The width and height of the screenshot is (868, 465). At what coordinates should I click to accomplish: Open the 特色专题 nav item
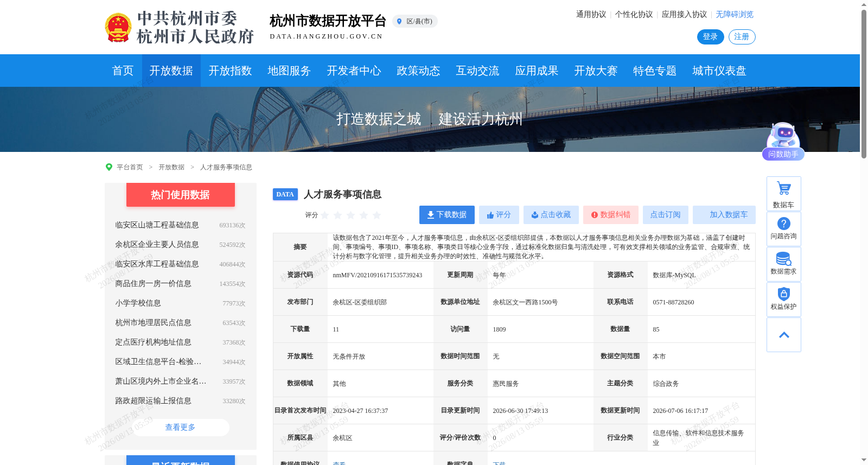tap(655, 71)
